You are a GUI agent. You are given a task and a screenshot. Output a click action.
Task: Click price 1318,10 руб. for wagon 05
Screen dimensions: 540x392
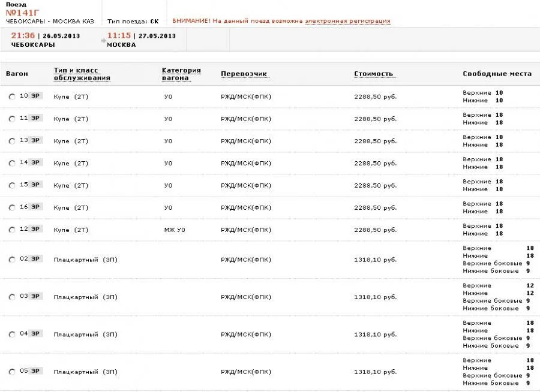[x=376, y=372]
